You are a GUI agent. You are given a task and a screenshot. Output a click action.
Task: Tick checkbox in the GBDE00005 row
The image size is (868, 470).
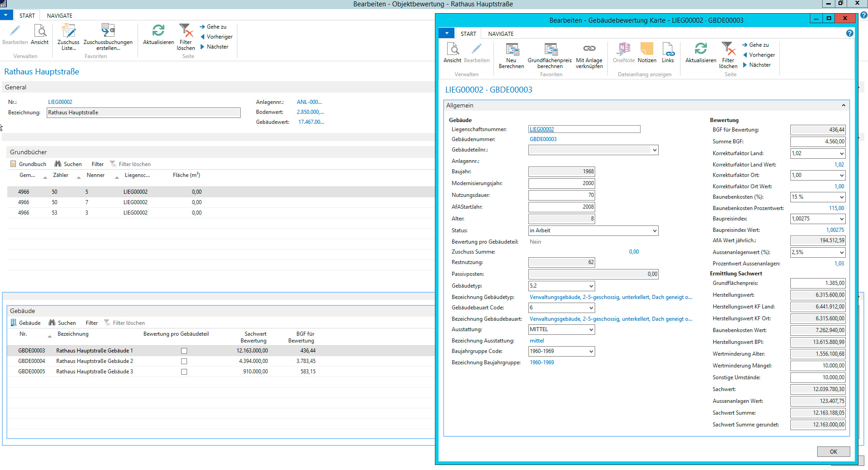click(184, 372)
